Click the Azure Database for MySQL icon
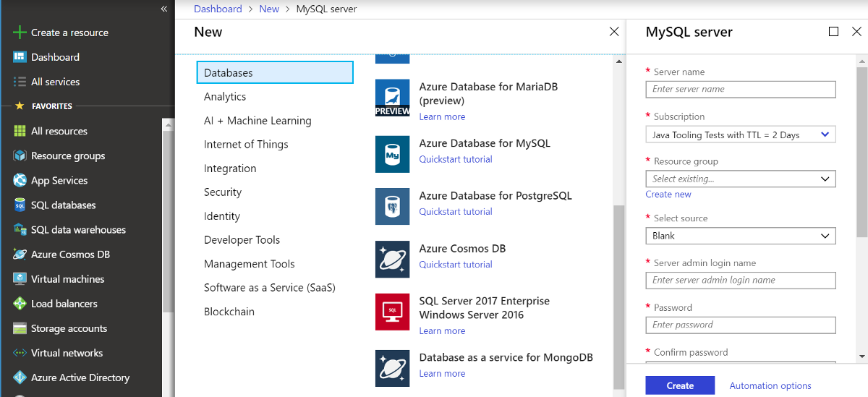 click(x=393, y=155)
